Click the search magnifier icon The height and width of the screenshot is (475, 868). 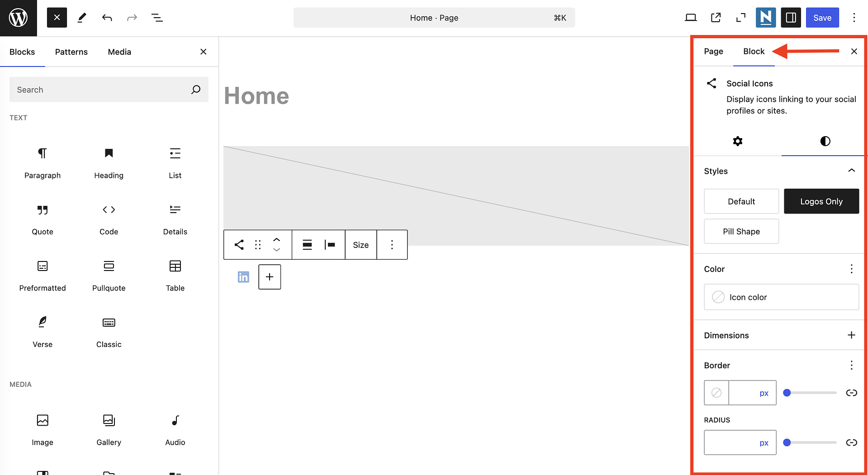click(196, 90)
